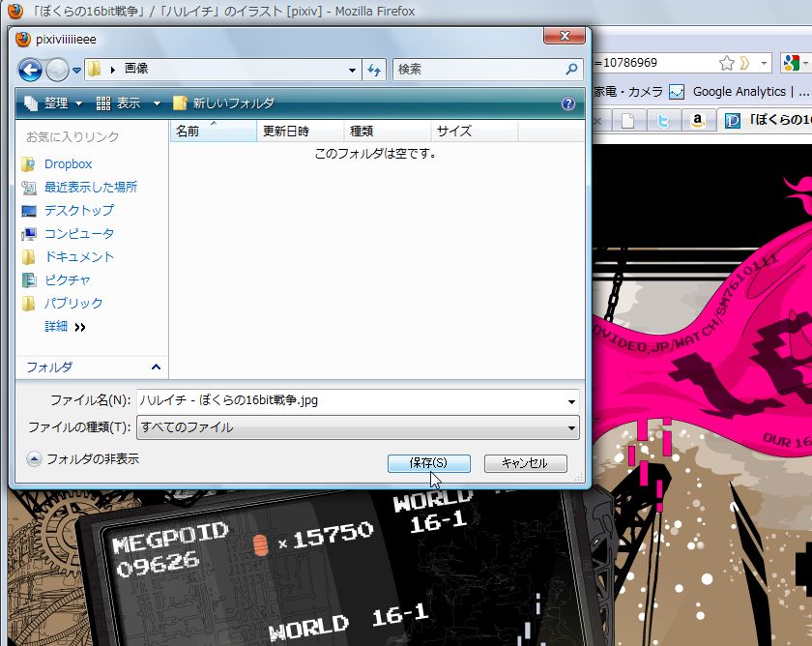Click the feed arrow icon in Firefox URL bar
This screenshot has height=646, width=812.
point(744,63)
